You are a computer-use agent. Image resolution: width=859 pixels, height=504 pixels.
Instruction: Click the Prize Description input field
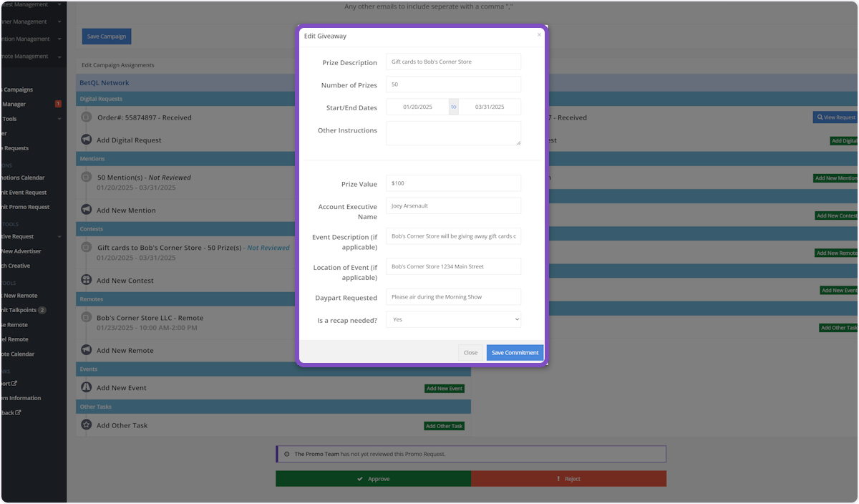(453, 62)
